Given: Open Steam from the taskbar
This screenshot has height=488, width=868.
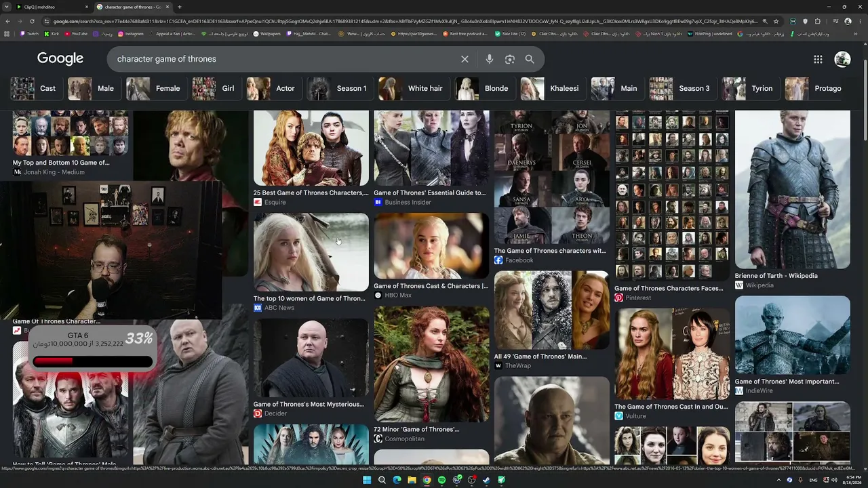Looking at the screenshot, I should 486,480.
